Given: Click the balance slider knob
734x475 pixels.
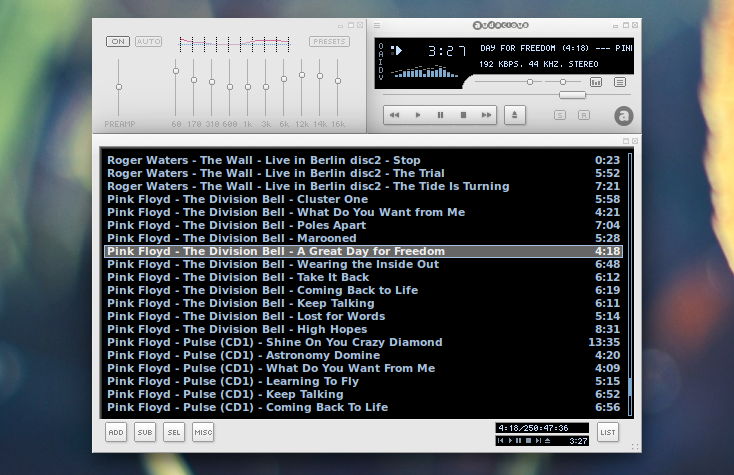Looking at the screenshot, I should click(563, 82).
